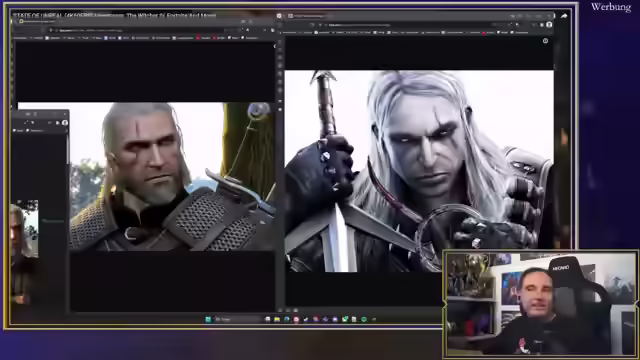Select the active tab in right browser

coord(308,16)
